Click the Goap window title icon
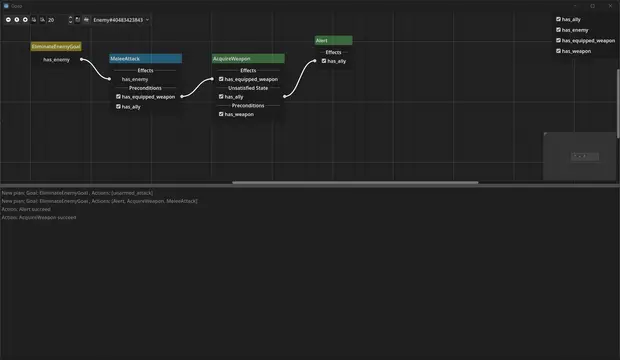This screenshot has height=360, width=620. pyautogui.click(x=6, y=6)
